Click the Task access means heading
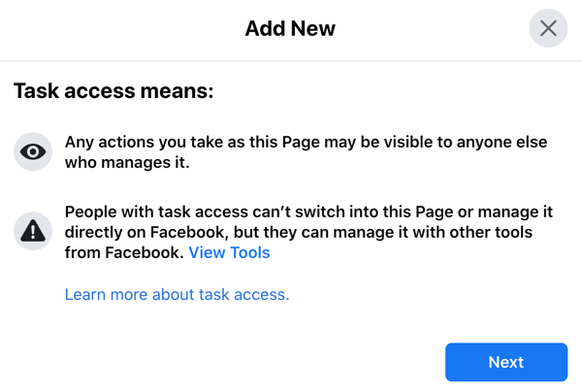582x392 pixels. click(113, 90)
